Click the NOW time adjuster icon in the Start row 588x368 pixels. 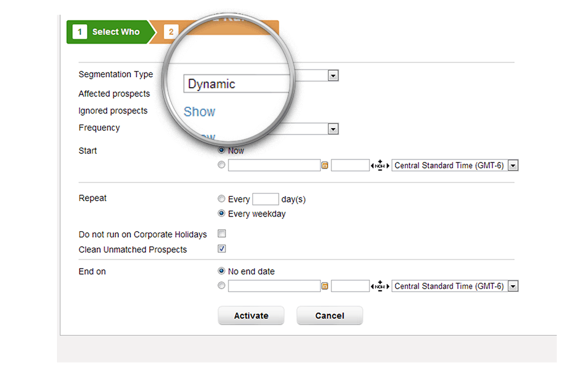(380, 165)
